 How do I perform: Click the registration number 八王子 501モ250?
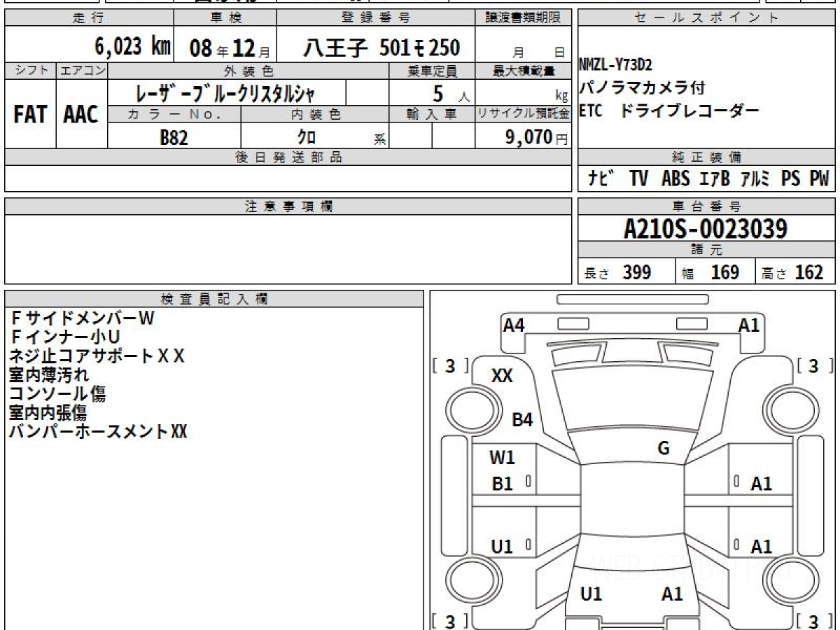[381, 48]
